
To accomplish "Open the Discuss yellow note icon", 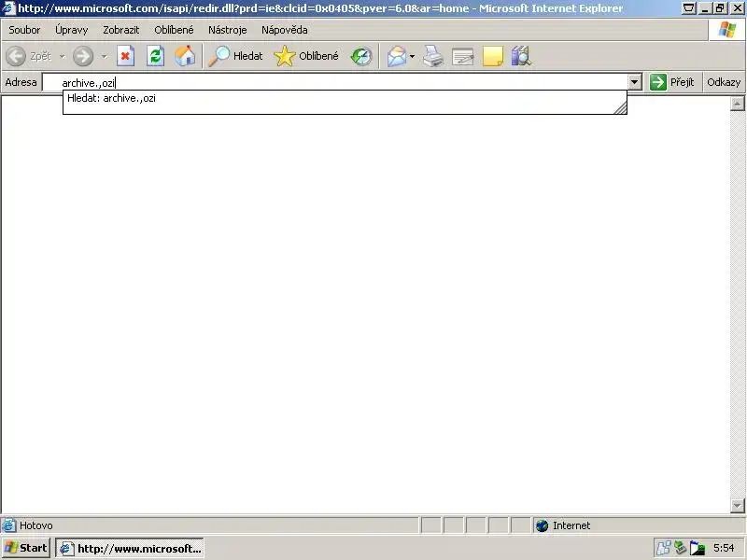I will pyautogui.click(x=493, y=56).
